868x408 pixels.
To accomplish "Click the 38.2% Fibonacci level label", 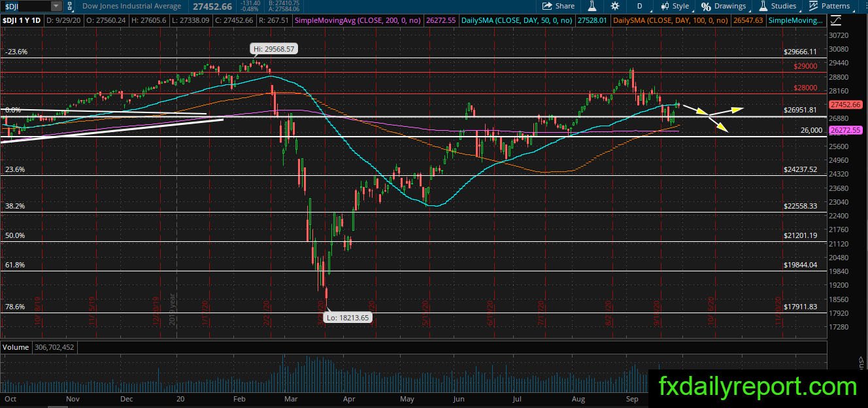I will click(15, 206).
